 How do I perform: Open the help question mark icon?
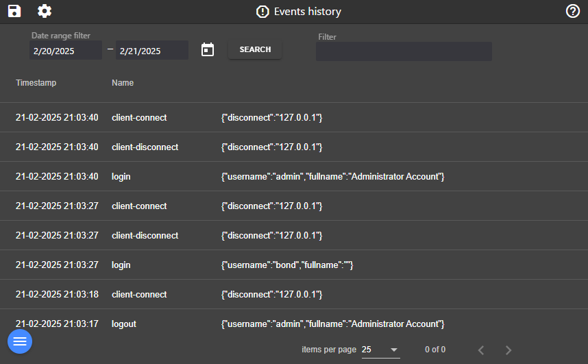click(573, 11)
